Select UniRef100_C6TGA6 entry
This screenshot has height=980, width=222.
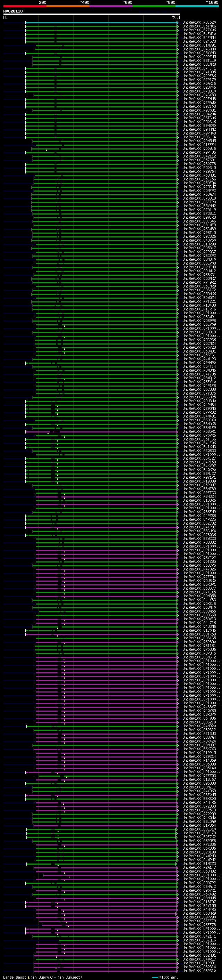(199, 118)
